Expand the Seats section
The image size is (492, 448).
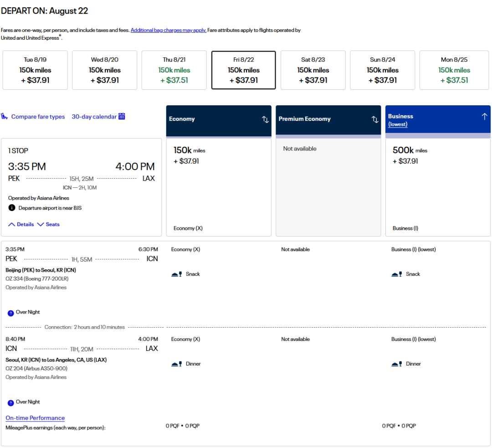[x=48, y=224]
